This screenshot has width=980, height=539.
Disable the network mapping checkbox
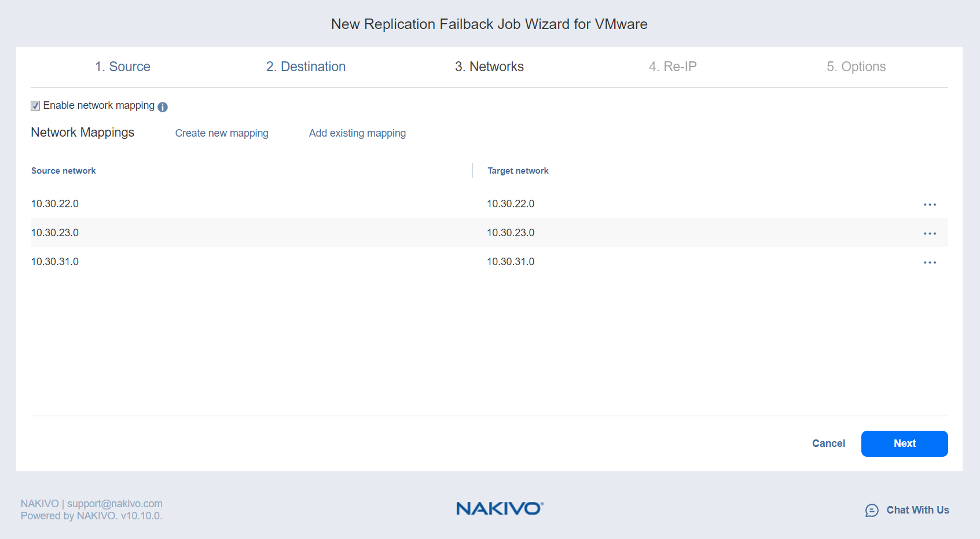(35, 105)
